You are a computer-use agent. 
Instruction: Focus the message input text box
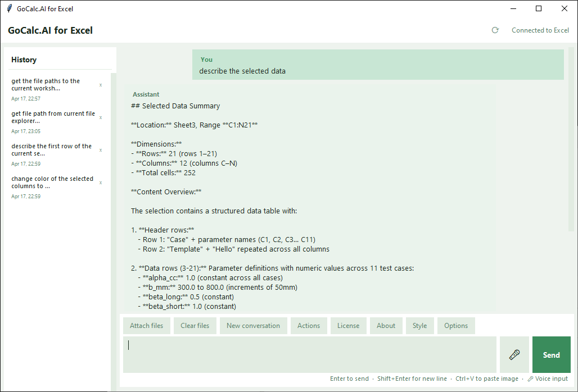(x=310, y=355)
